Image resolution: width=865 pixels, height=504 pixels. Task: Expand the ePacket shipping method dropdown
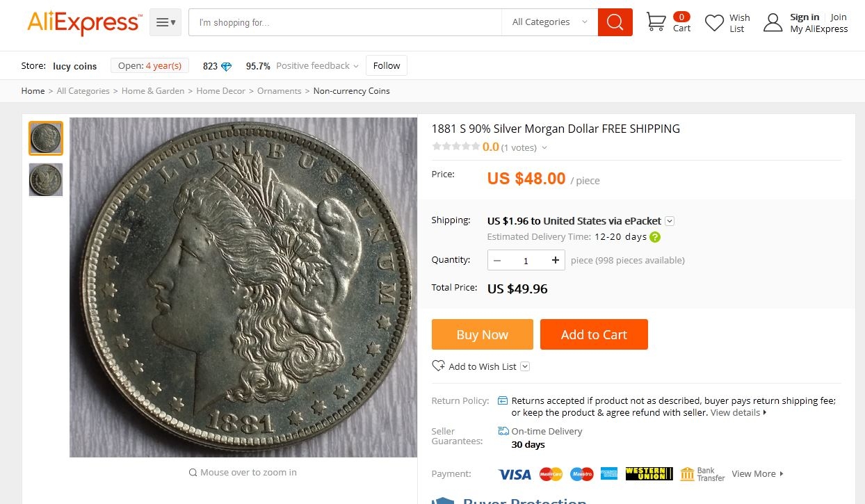click(x=670, y=221)
